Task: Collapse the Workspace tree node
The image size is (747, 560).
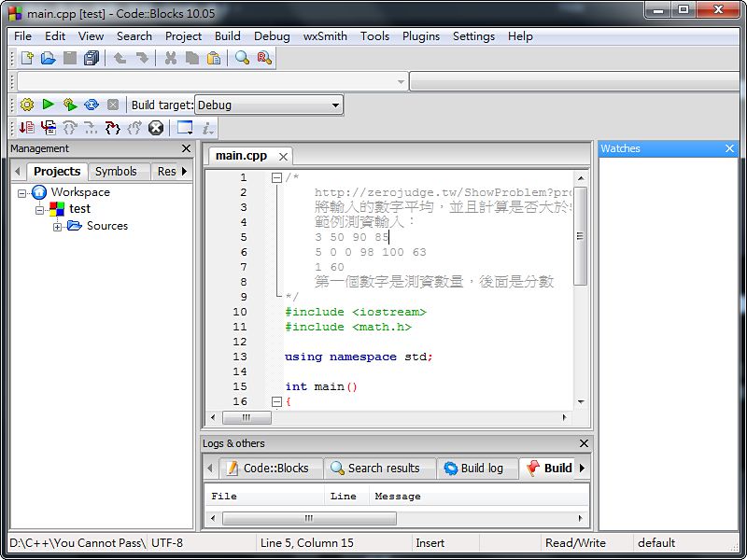Action: tap(21, 193)
